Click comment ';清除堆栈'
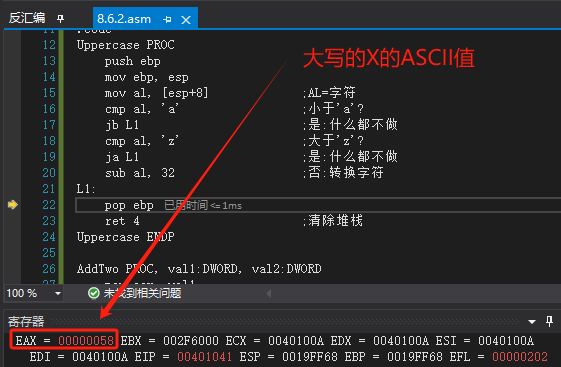561x367 pixels. click(333, 221)
